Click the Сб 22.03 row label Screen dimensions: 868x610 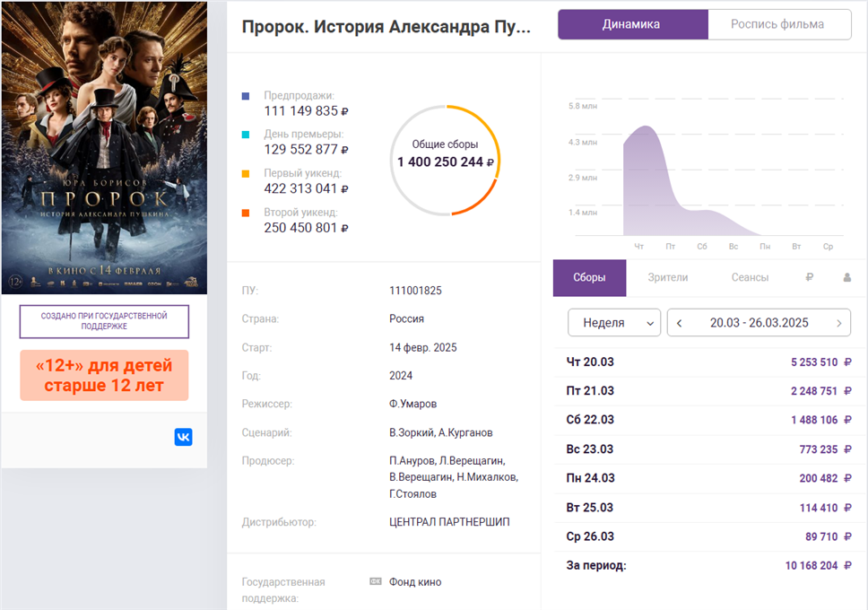pos(590,420)
